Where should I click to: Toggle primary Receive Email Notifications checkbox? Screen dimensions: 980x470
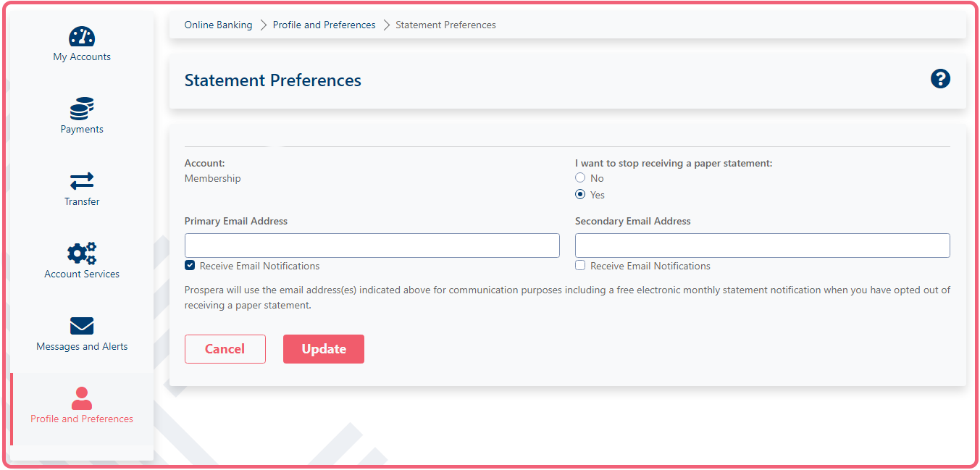(x=190, y=266)
